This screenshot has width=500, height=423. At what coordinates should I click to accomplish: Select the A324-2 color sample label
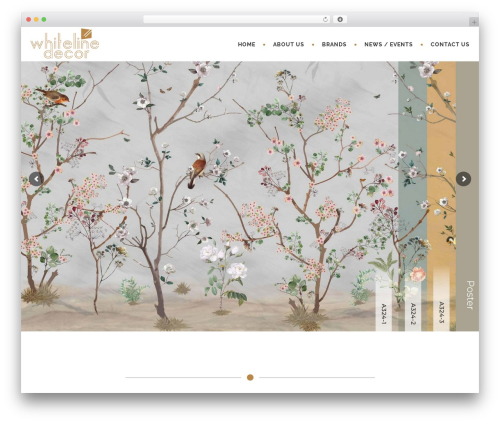413,313
